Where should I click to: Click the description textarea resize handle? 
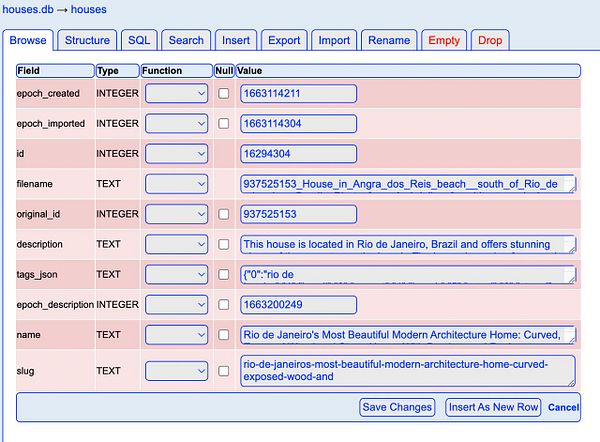tap(572, 250)
